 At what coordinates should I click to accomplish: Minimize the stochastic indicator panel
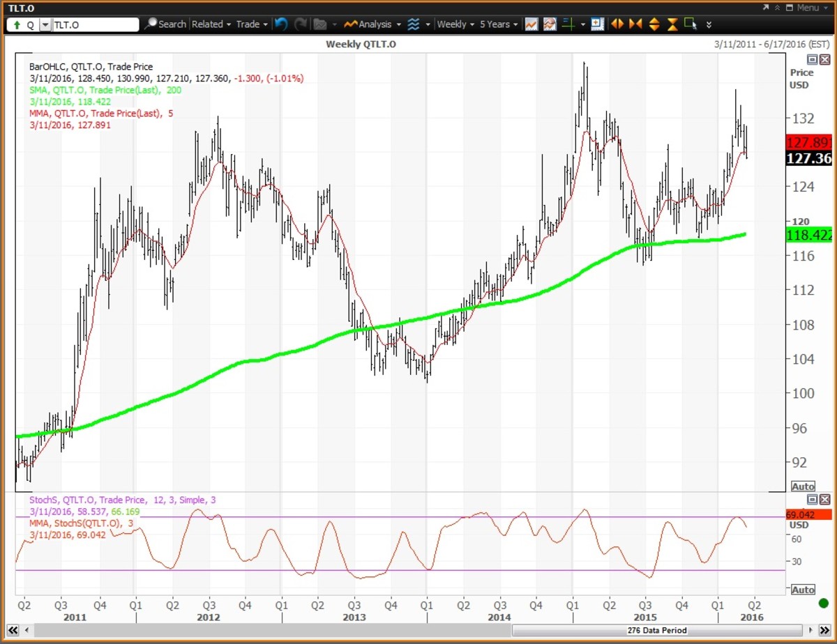[x=813, y=500]
